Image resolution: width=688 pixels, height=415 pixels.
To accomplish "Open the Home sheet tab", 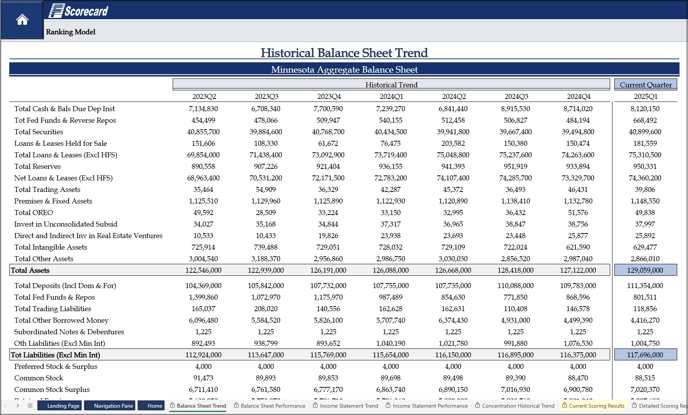I will point(151,406).
